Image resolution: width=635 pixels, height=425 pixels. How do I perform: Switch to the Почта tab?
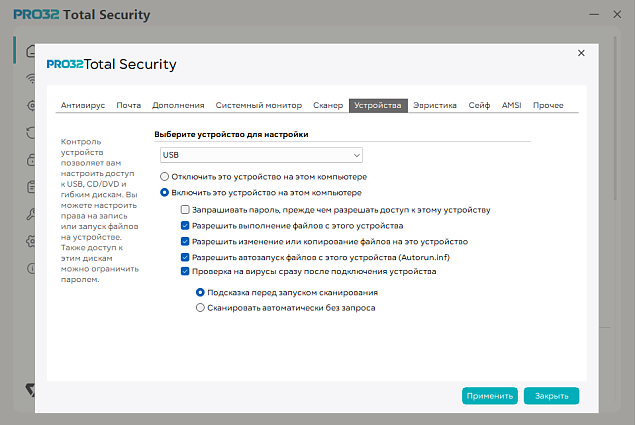coord(128,105)
